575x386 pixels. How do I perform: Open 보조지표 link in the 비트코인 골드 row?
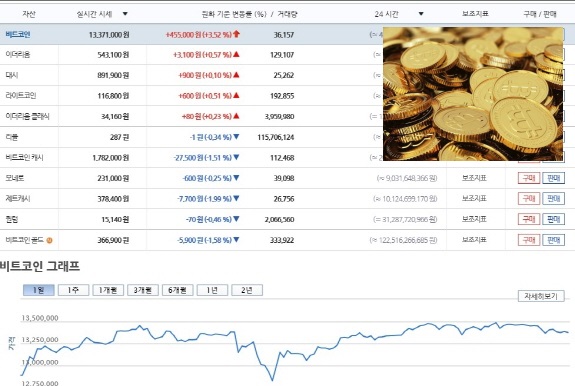[474, 240]
